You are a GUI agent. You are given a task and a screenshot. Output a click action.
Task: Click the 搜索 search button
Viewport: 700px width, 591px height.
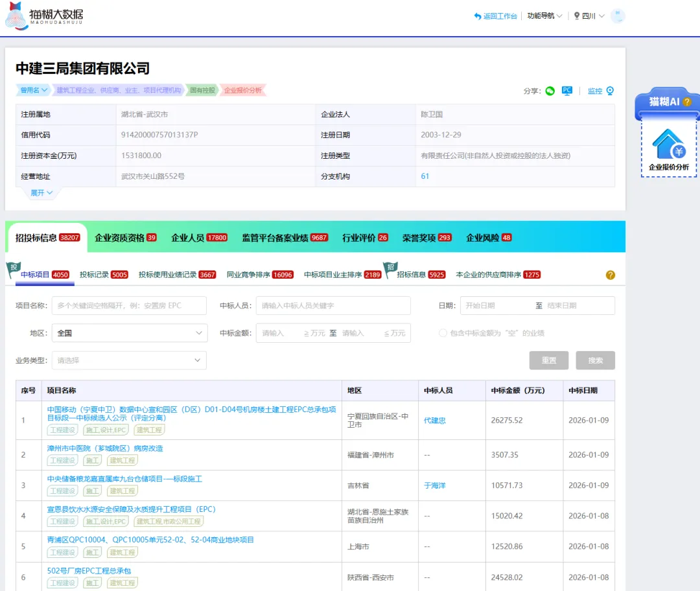(x=595, y=360)
